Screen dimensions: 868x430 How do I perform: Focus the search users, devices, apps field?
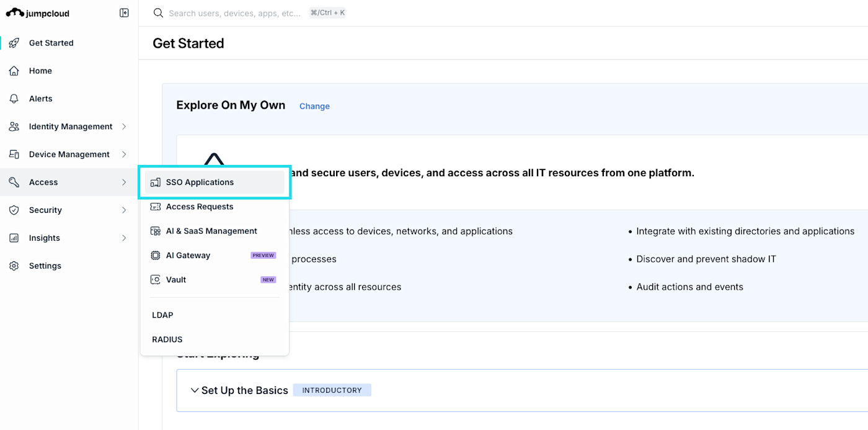click(235, 13)
